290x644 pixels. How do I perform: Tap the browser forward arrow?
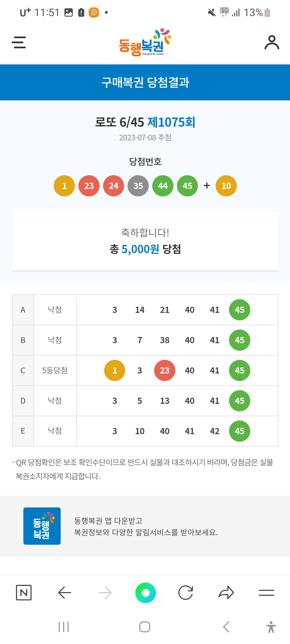coord(105,592)
